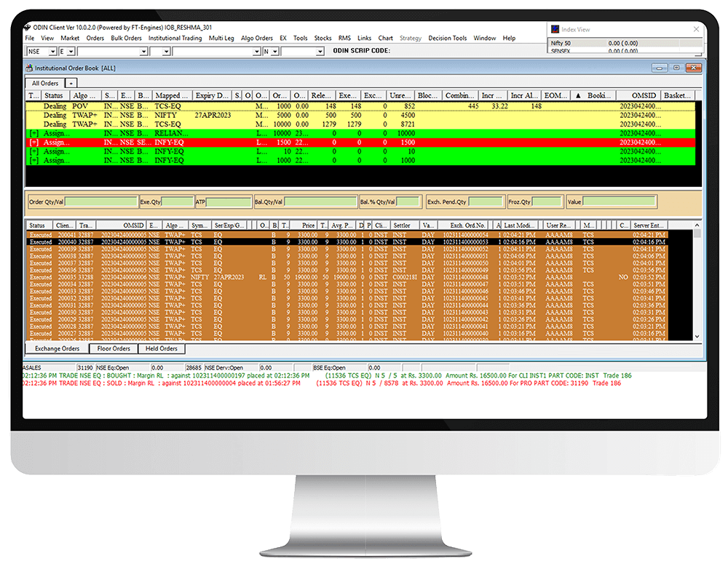Switch to the Held Orders tab
This screenshot has width=728, height=569.
[161, 349]
